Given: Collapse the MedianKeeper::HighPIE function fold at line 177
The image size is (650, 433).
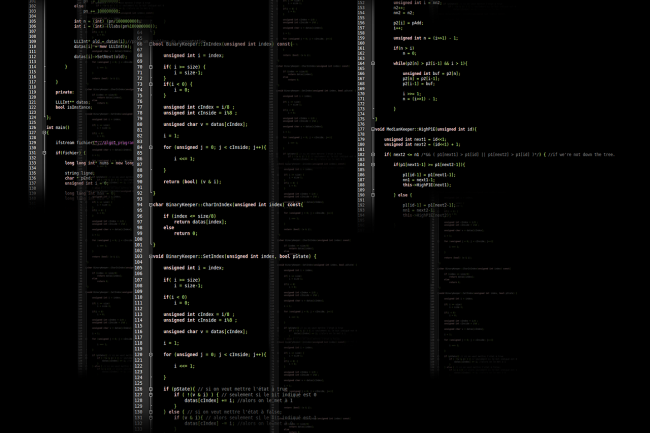Looking at the screenshot, I should coord(373,129).
